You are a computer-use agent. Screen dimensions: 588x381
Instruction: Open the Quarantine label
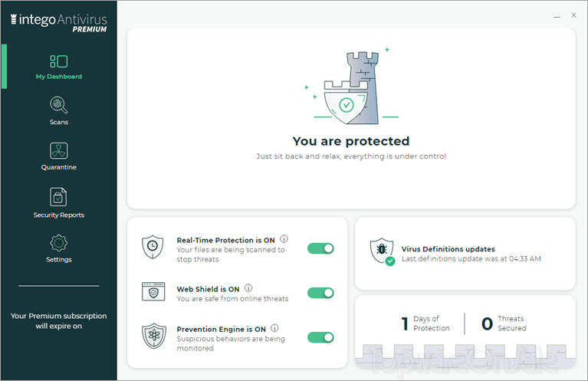[59, 167]
